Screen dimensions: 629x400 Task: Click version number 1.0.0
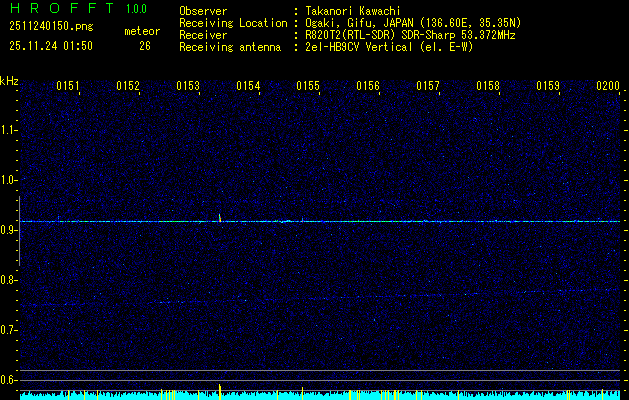(136, 9)
